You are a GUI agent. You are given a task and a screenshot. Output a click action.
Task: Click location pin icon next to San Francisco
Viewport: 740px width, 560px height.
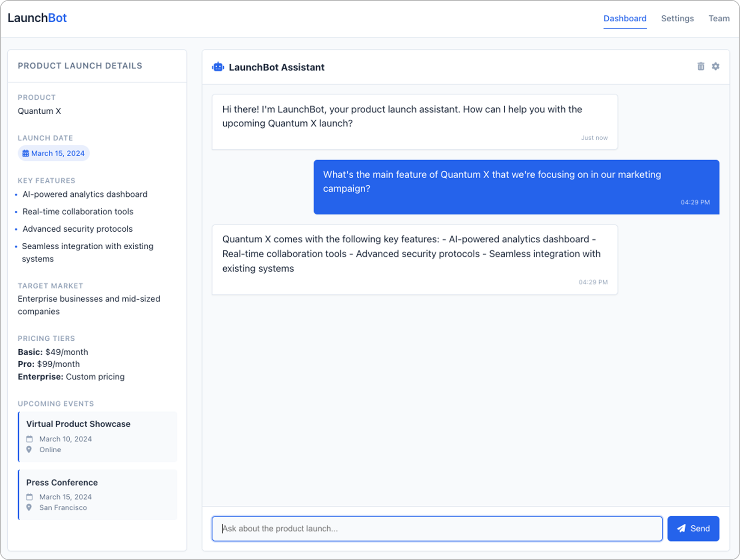click(29, 508)
